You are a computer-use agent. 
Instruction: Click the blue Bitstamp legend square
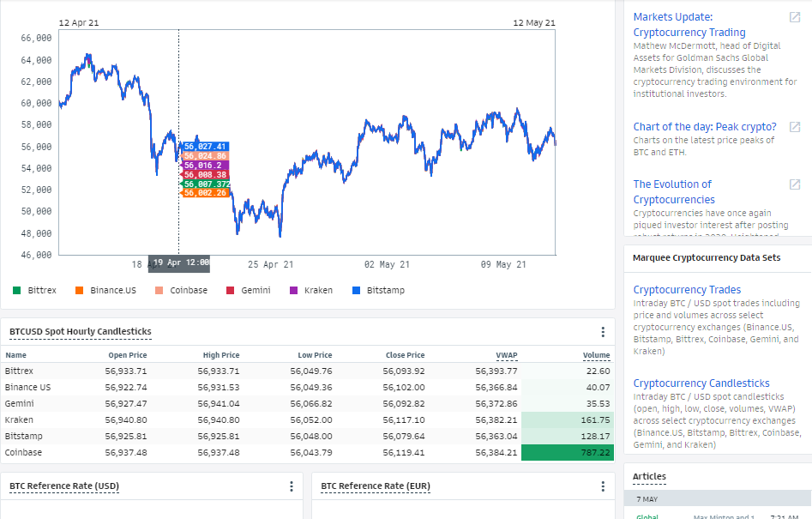point(357,291)
